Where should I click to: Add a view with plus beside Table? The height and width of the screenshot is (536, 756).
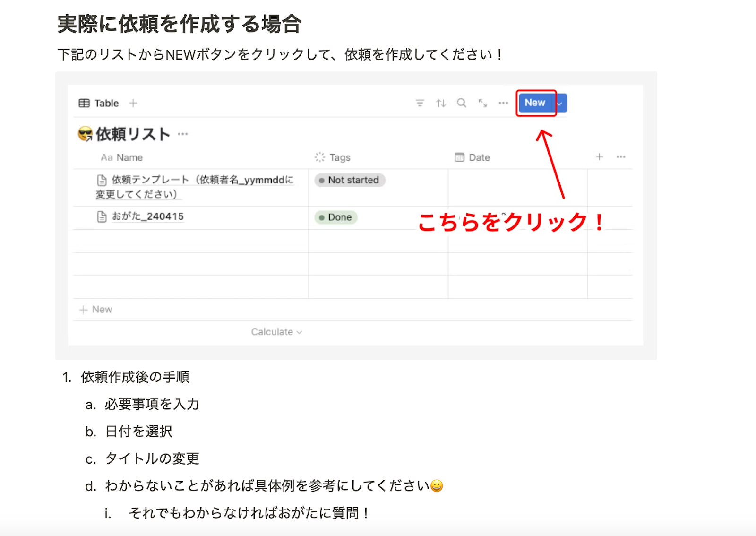coord(133,103)
